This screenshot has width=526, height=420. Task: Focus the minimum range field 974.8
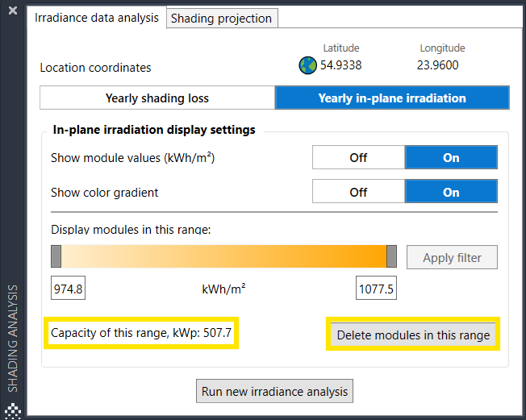click(68, 289)
